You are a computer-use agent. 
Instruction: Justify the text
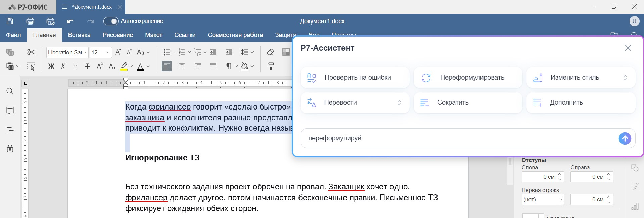point(213,66)
